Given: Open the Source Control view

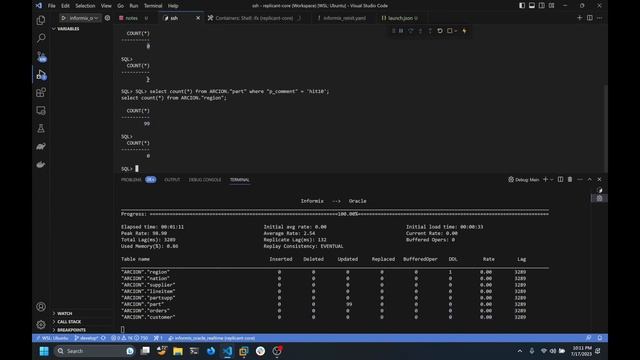Looking at the screenshot, I should point(41,56).
